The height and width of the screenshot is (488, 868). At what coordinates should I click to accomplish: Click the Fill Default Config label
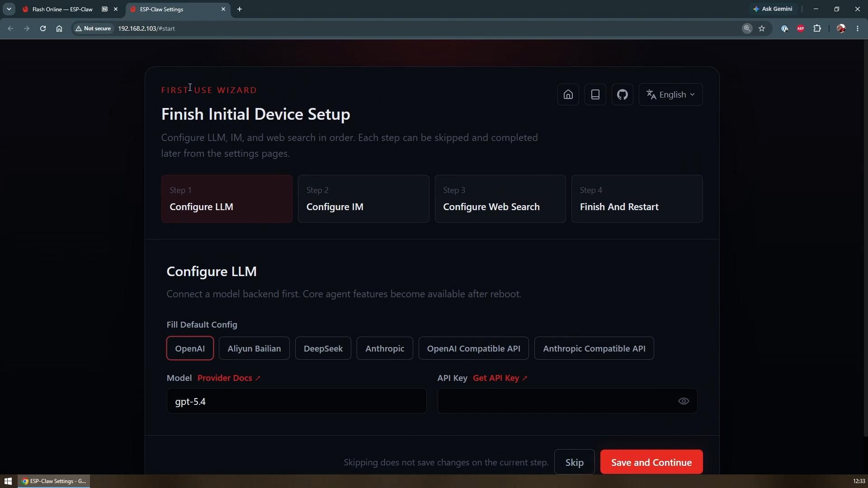(x=202, y=324)
